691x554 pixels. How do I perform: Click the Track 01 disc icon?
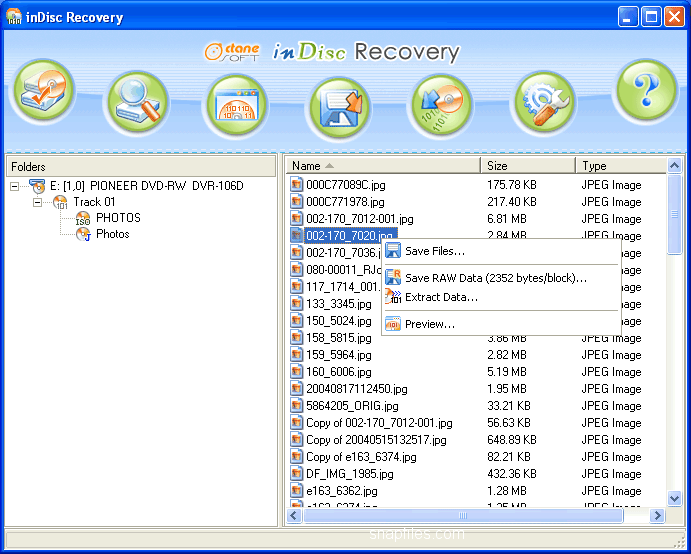[60, 202]
